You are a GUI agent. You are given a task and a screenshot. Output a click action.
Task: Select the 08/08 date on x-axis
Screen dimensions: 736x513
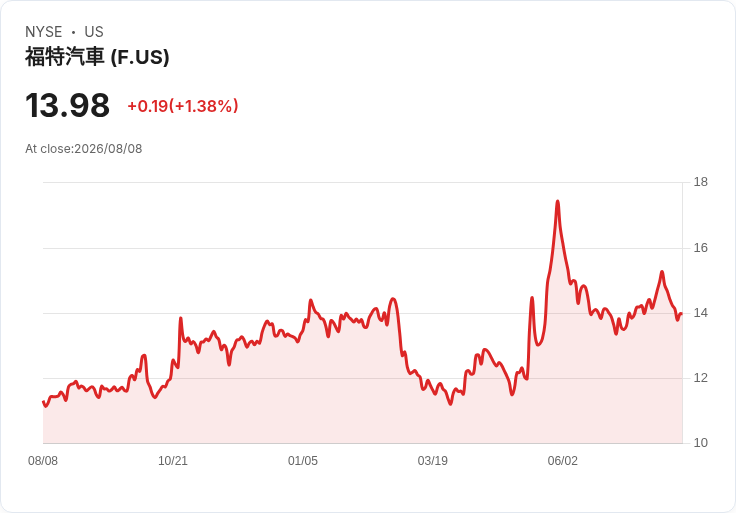pyautogui.click(x=43, y=461)
